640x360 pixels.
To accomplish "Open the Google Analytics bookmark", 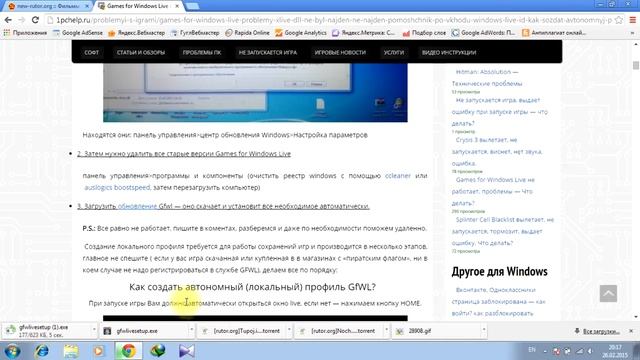I will tap(301, 33).
